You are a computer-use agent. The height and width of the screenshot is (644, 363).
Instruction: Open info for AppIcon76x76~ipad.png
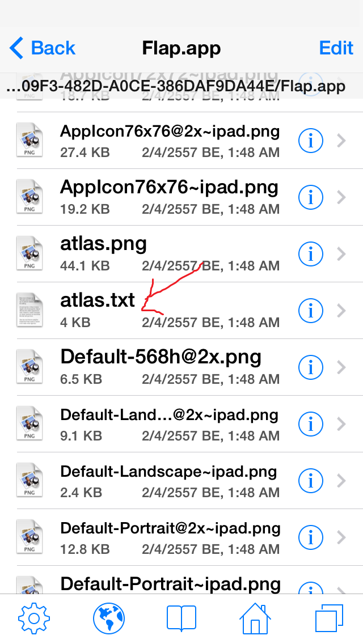click(x=310, y=197)
